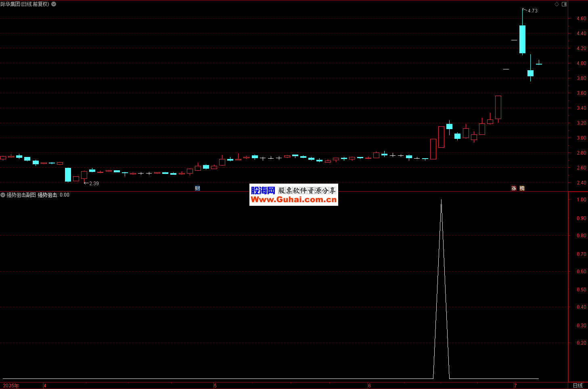The width and height of the screenshot is (588, 389).
Task: Click the 日线 period label at bottom right
Action: (578, 386)
